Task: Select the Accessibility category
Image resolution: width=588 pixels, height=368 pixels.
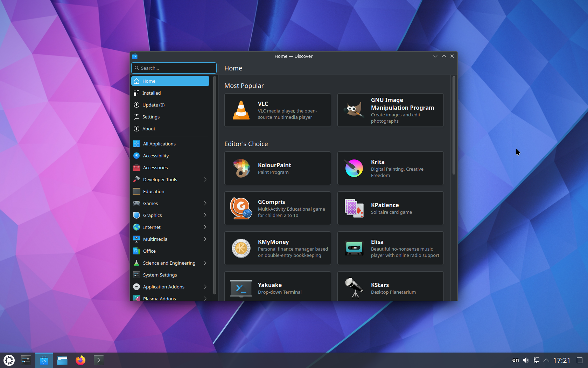Action: 170,156
